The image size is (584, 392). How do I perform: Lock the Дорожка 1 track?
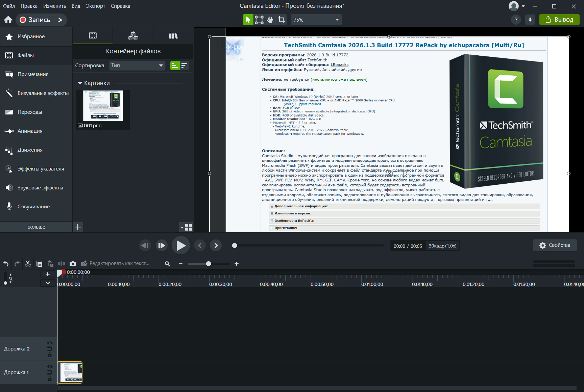[50, 378]
